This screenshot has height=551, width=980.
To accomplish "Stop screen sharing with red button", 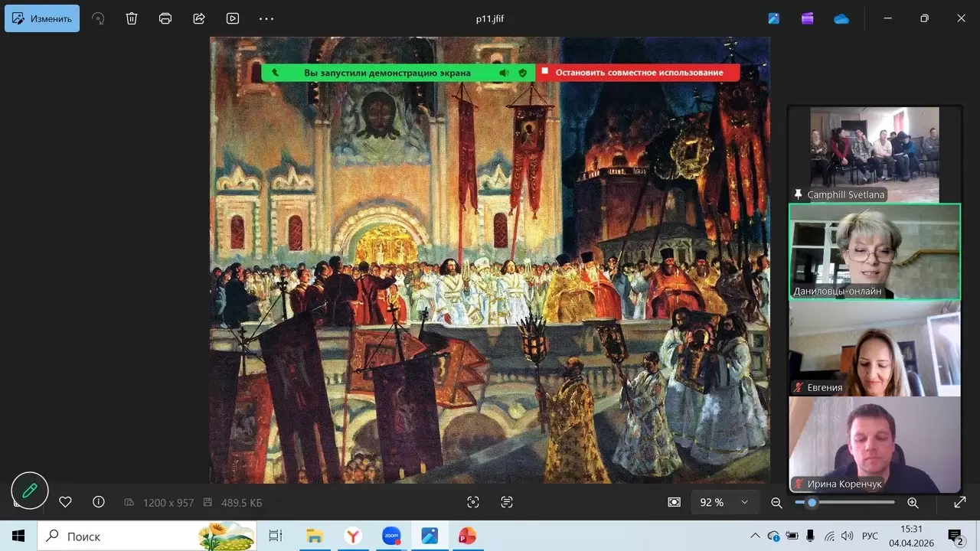I will (x=638, y=73).
